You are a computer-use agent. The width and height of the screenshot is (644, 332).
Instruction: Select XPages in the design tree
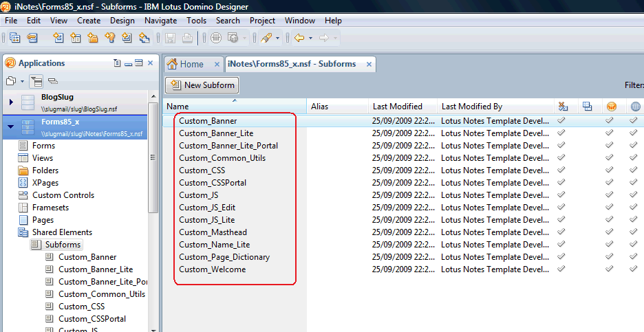[45, 183]
